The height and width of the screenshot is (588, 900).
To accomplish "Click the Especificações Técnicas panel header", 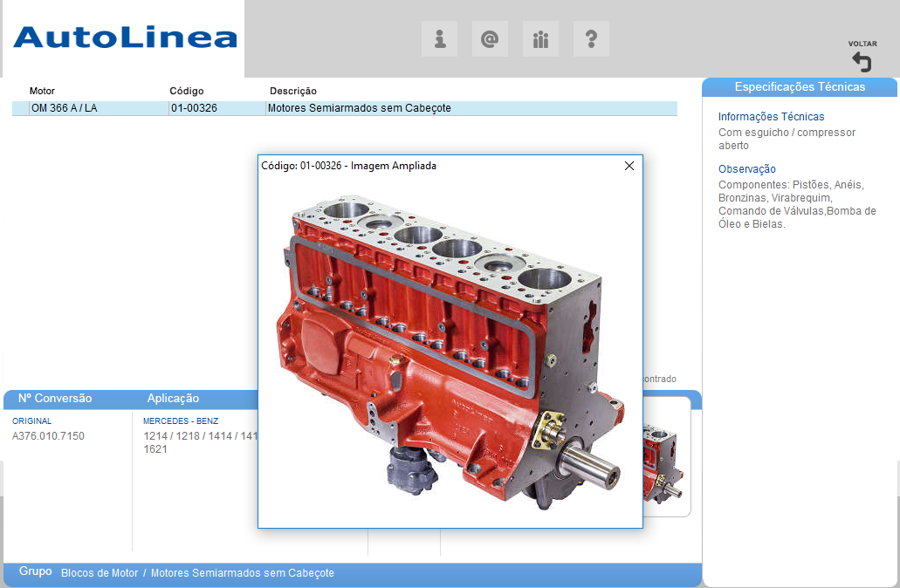I will pyautogui.click(x=800, y=87).
